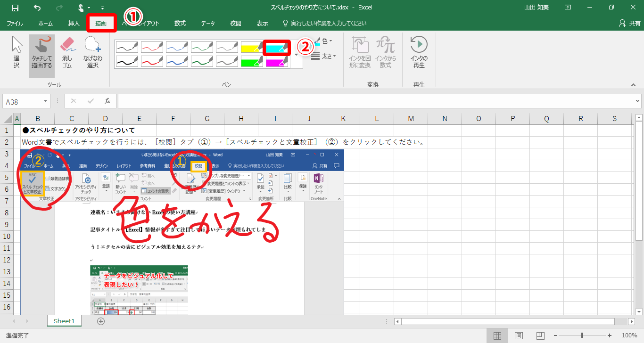Select column header M
The image size is (644, 343).
coord(411,119)
